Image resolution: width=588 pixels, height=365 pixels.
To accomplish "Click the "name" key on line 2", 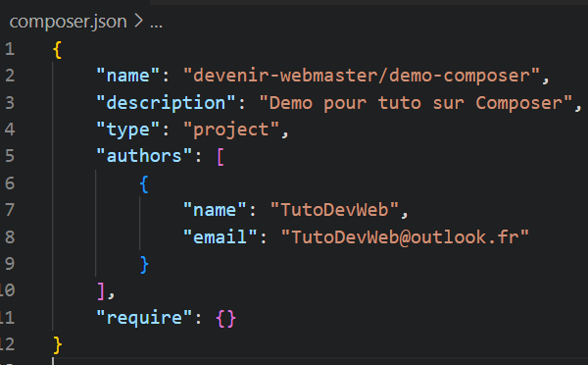I will (128, 76).
